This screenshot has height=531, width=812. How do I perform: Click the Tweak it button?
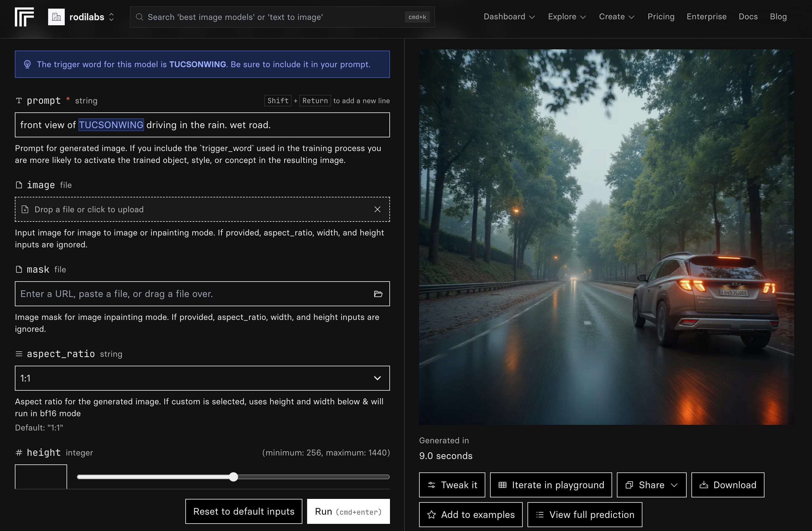click(452, 485)
